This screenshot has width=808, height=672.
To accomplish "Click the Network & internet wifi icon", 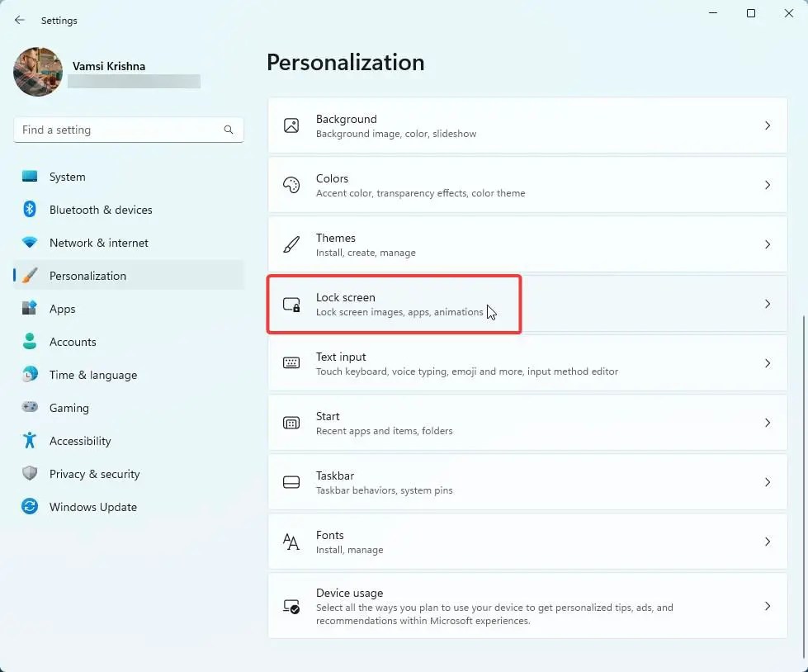I will click(x=30, y=243).
